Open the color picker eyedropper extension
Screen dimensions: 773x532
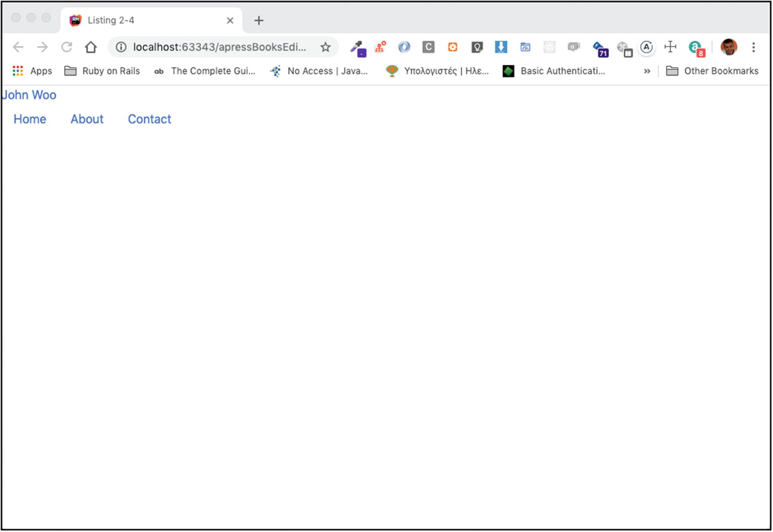pyautogui.click(x=358, y=48)
